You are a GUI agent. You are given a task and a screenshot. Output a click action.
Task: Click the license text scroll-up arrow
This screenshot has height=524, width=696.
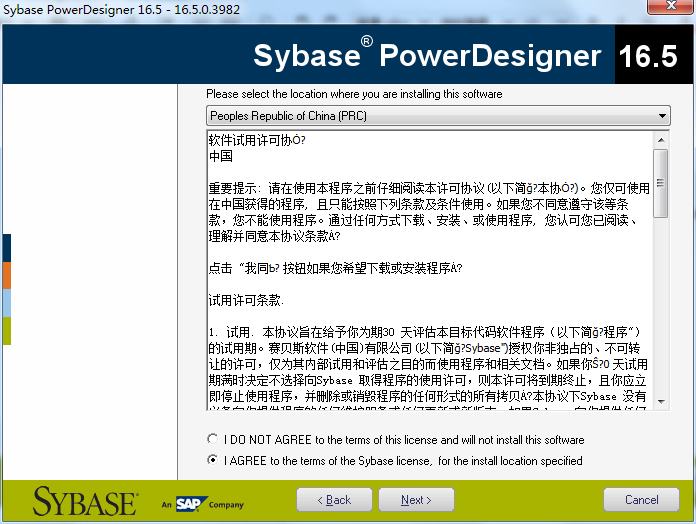click(661, 140)
